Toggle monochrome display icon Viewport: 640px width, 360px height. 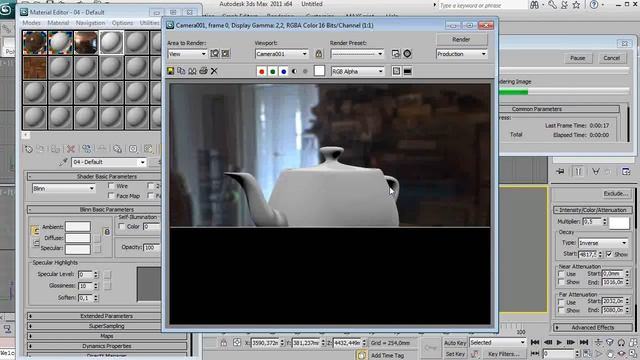click(305, 71)
